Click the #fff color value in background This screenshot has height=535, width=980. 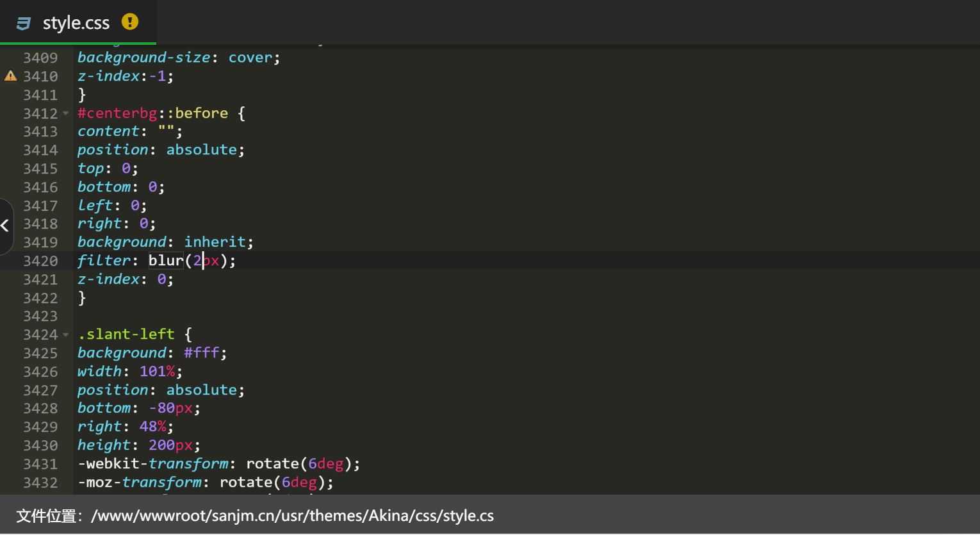201,353
